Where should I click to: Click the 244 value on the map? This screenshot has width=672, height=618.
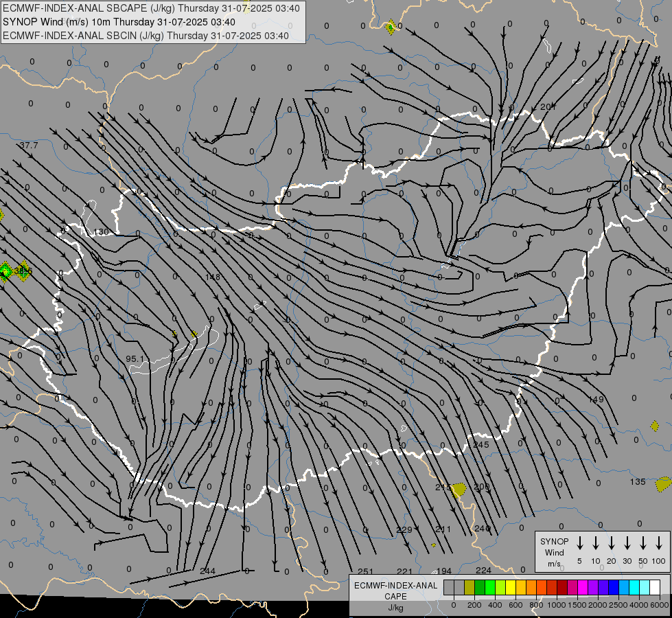click(x=207, y=571)
